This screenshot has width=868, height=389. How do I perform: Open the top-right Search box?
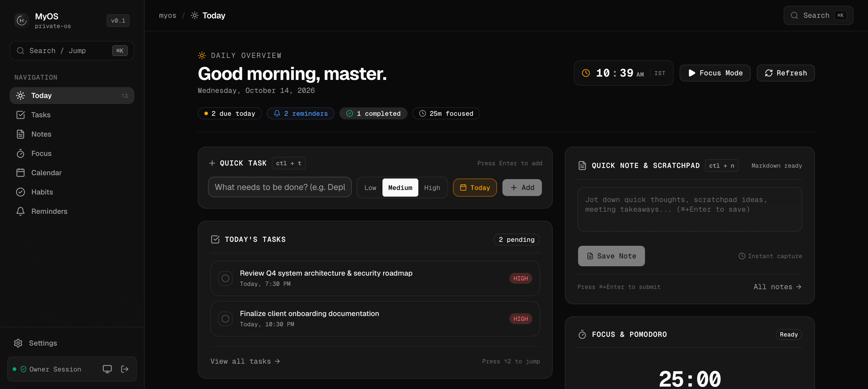[818, 15]
